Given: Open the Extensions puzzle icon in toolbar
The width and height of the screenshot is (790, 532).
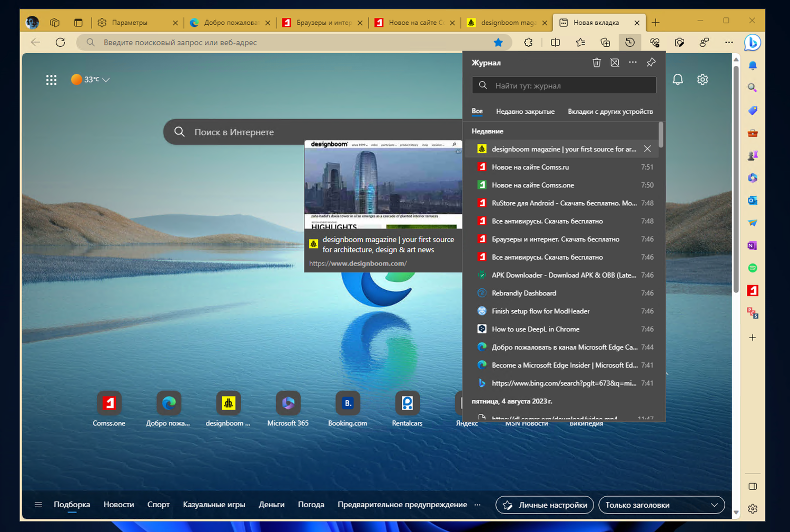Looking at the screenshot, I should [528, 43].
